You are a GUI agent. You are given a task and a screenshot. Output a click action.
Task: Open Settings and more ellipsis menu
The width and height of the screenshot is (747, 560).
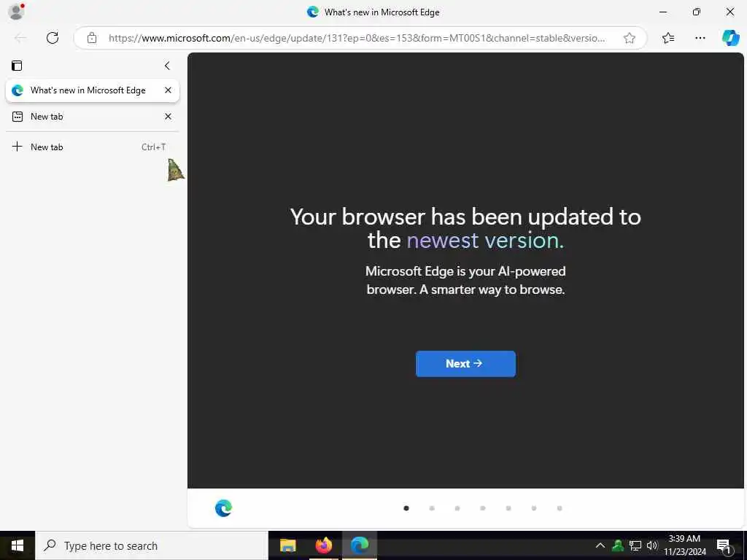[x=700, y=38]
